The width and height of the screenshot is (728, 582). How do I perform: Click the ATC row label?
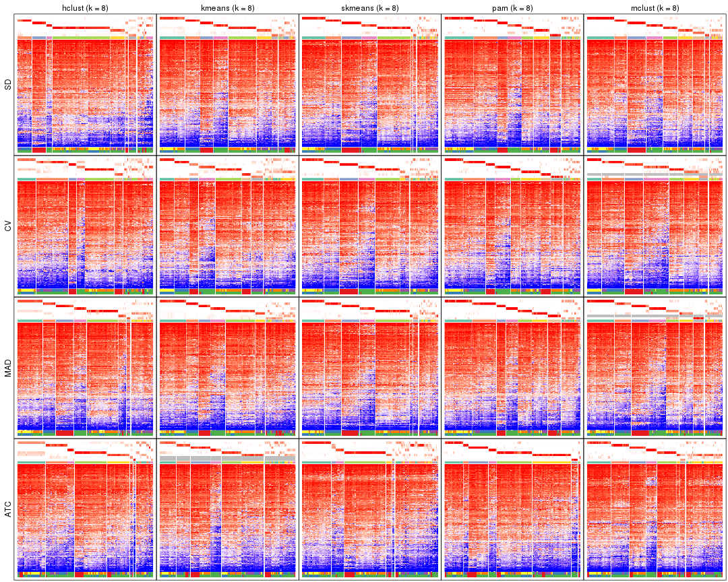[7, 510]
